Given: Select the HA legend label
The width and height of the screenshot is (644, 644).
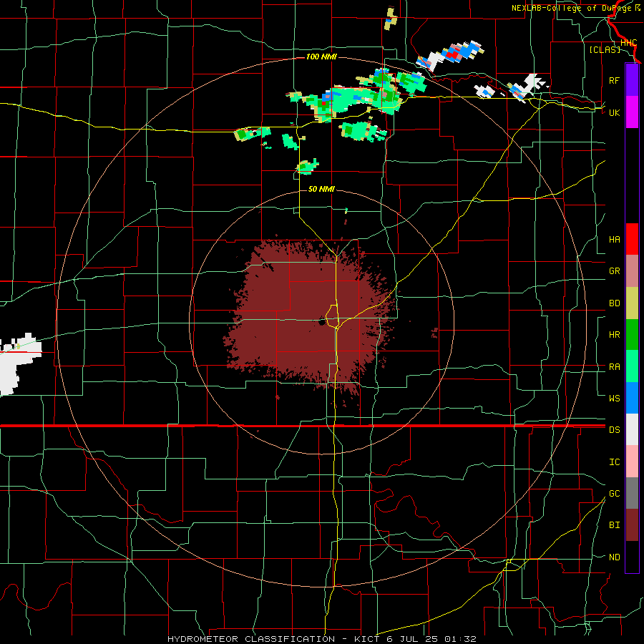Looking at the screenshot, I should [x=614, y=240].
